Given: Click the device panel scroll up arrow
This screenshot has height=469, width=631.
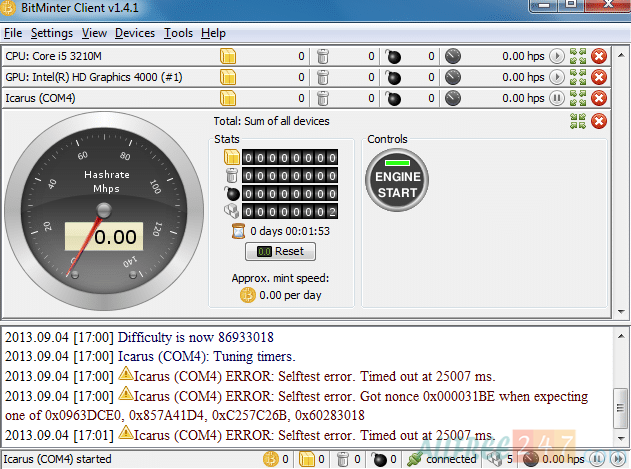Looking at the screenshot, I should 621,55.
